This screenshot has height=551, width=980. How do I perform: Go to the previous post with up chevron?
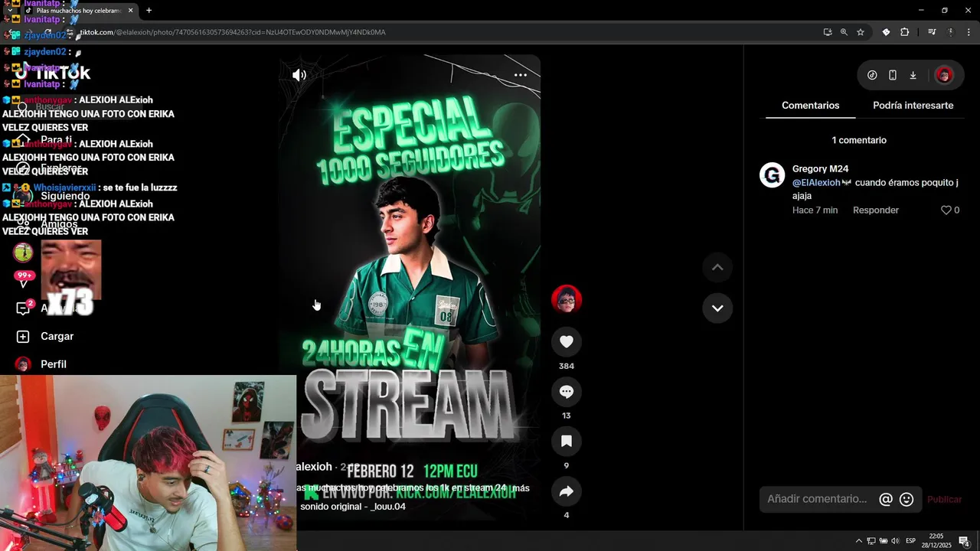717,267
